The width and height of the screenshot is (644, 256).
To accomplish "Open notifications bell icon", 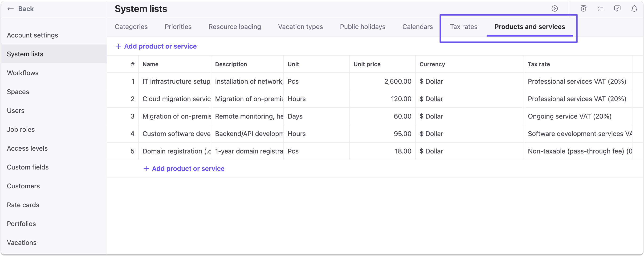I will click(634, 8).
